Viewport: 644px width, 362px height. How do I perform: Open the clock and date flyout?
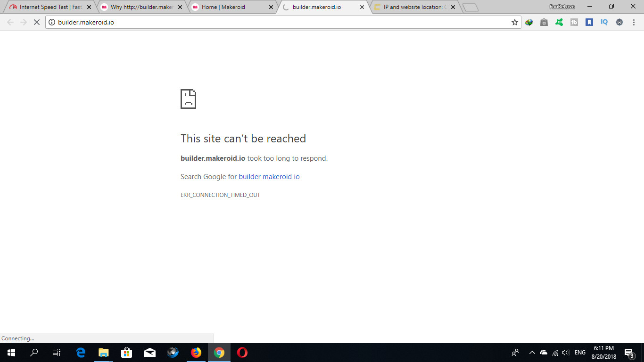603,353
